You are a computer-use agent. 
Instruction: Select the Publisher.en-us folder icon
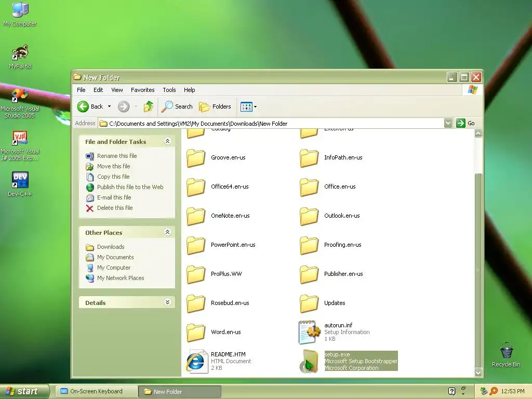point(309,274)
